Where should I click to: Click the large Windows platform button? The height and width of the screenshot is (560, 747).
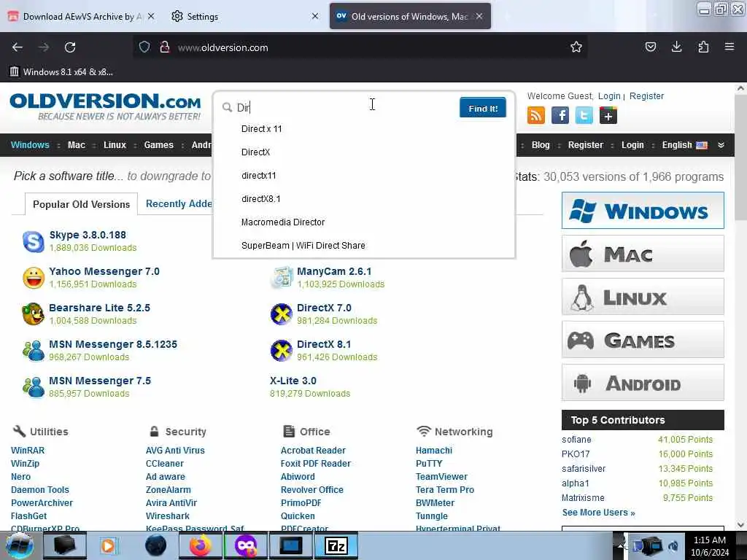(x=643, y=211)
